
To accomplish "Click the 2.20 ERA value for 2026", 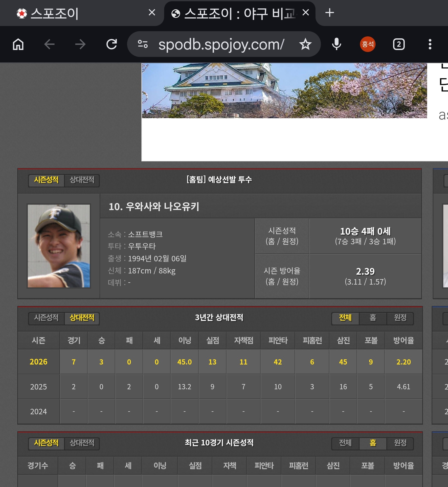I will [x=403, y=362].
